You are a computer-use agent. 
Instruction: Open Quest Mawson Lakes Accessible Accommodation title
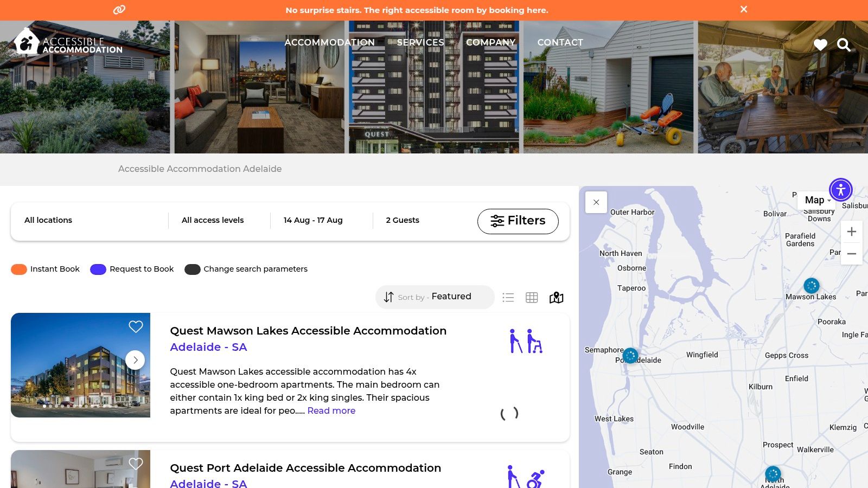(308, 331)
